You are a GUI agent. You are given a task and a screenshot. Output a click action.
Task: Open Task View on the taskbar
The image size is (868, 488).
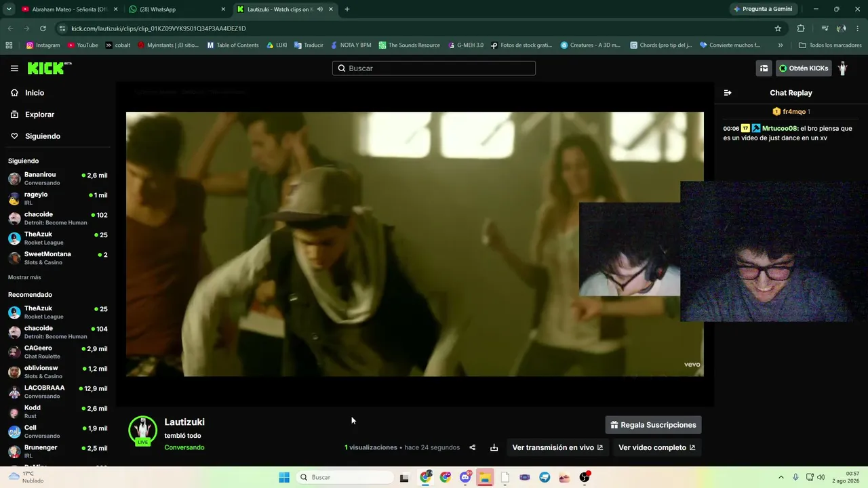[404, 477]
